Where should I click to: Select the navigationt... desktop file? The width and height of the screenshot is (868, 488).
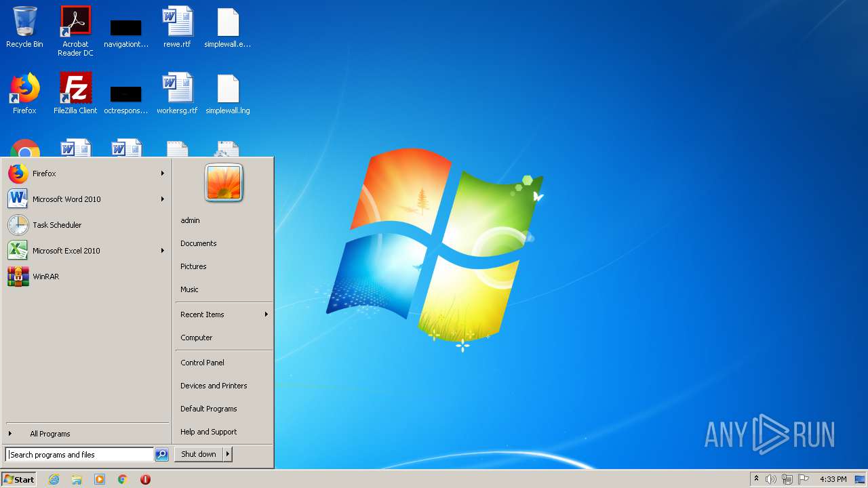(x=126, y=33)
